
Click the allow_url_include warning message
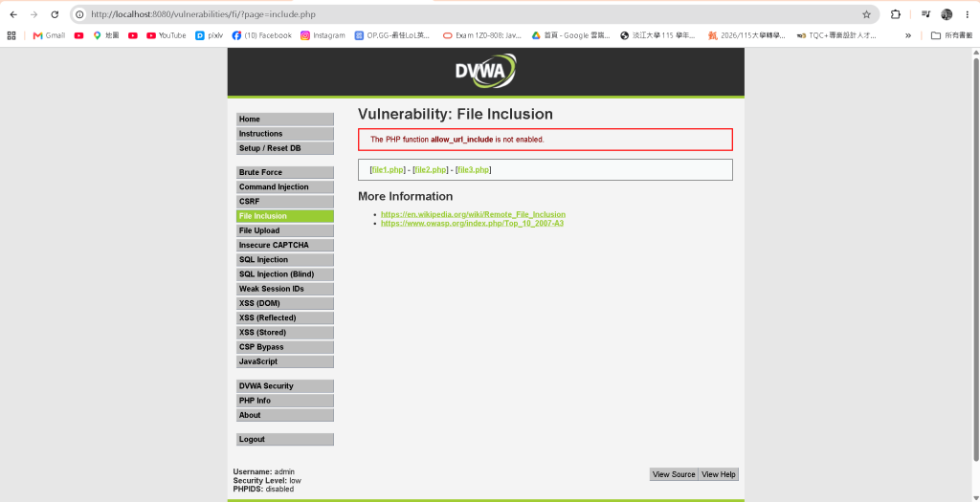pos(545,140)
